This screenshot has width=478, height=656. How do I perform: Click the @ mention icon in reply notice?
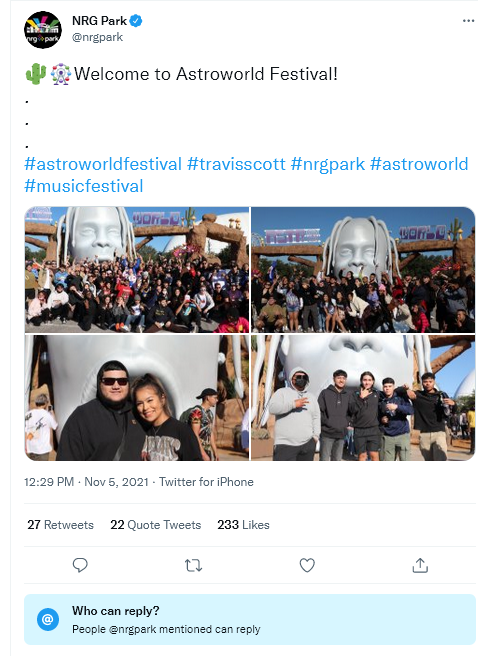48,619
